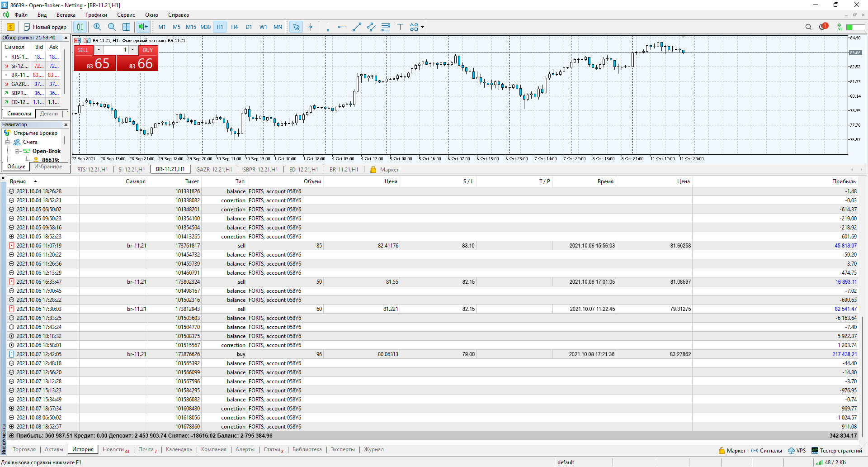This screenshot has height=467, width=868.
Task: Open the Маркет chart tab
Action: (385, 170)
